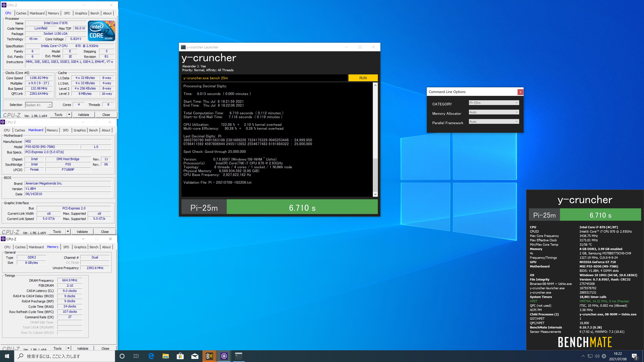The width and height of the screenshot is (644, 362).
Task: Open File Explorer from the taskbar
Action: (x=166, y=356)
